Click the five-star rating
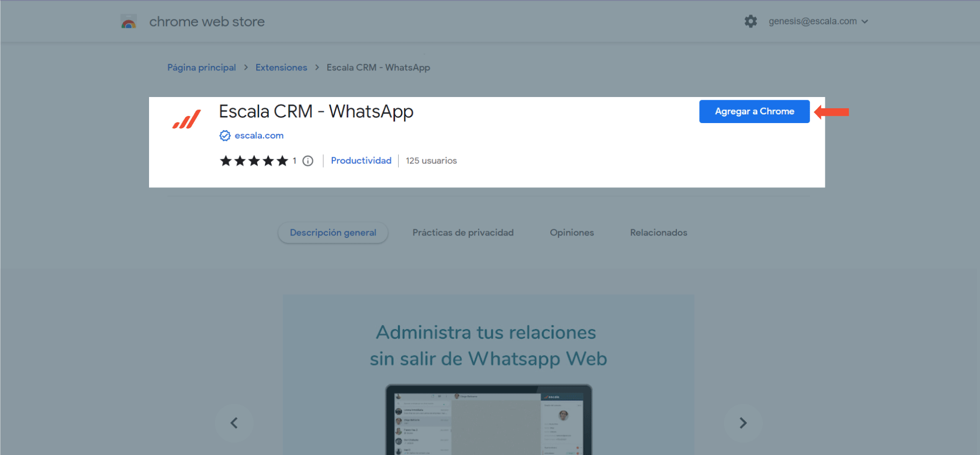980x455 pixels. click(x=254, y=161)
